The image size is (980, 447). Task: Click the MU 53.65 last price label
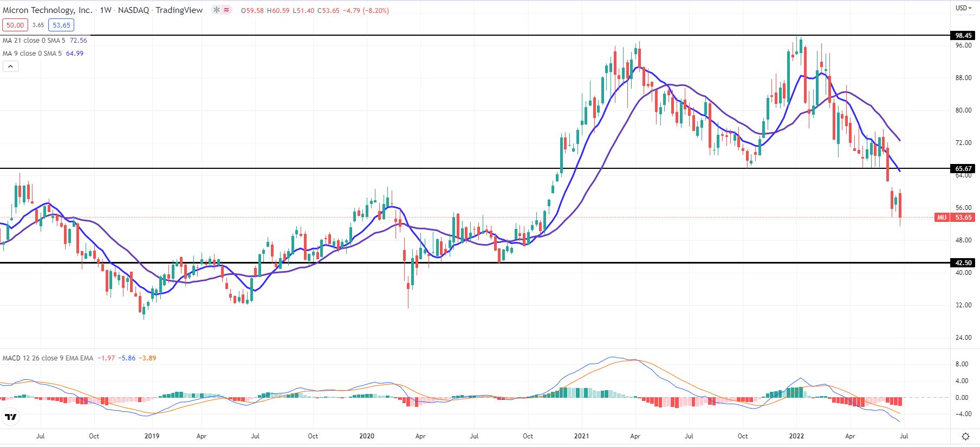[955, 218]
